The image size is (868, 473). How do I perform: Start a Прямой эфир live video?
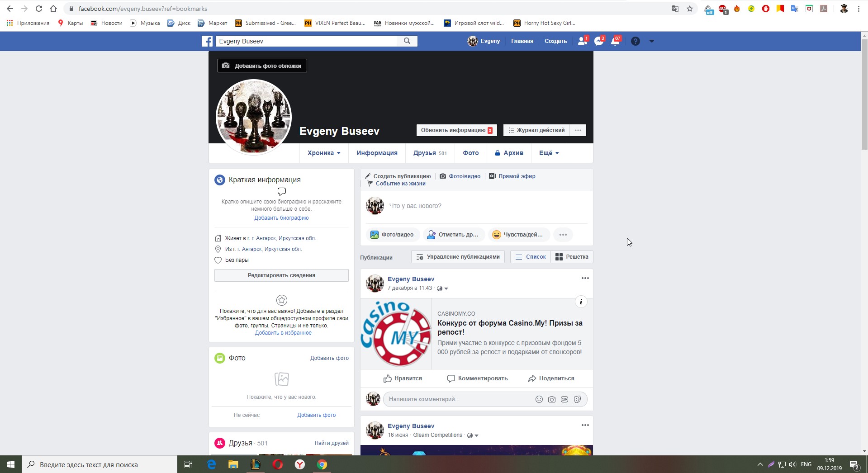pos(512,176)
